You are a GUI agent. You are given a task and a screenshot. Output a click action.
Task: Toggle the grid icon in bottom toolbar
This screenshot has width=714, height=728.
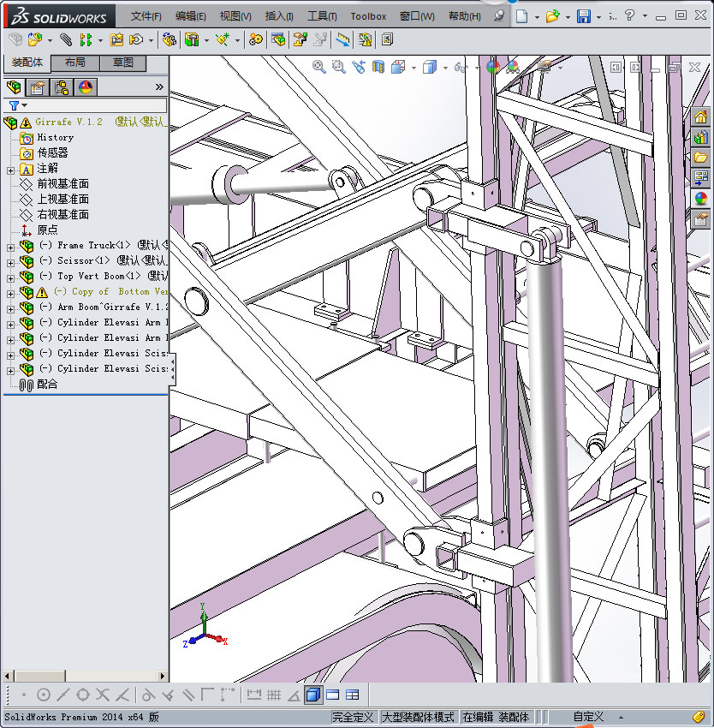(274, 695)
